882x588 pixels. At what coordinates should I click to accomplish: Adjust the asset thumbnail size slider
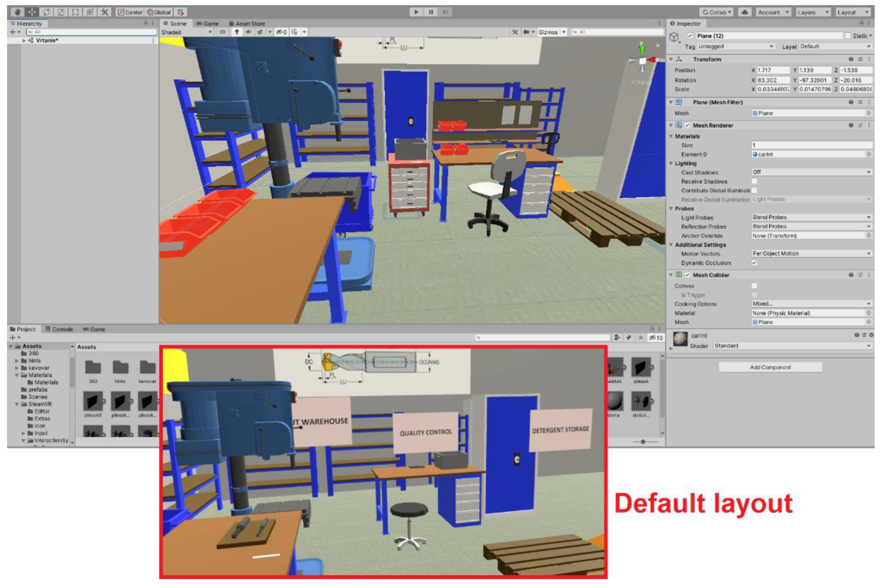pos(643,442)
